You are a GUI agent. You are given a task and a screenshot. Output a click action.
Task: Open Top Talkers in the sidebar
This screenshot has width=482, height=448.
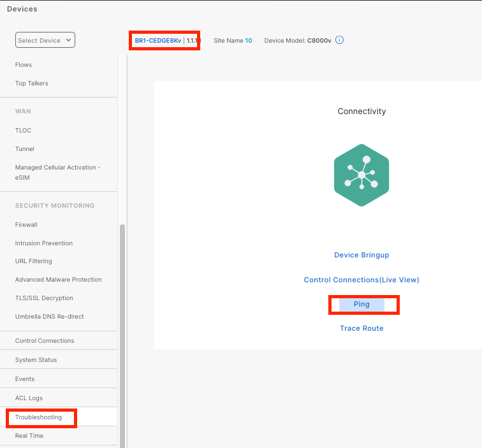point(32,83)
